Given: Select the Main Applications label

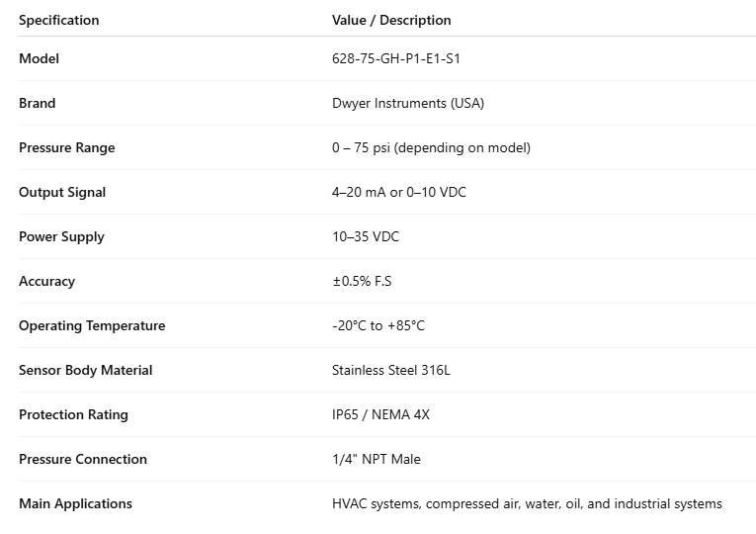Looking at the screenshot, I should tap(75, 503).
